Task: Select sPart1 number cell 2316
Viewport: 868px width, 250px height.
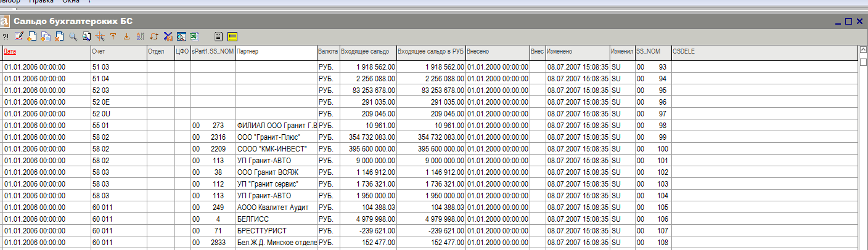Action: coord(213,137)
